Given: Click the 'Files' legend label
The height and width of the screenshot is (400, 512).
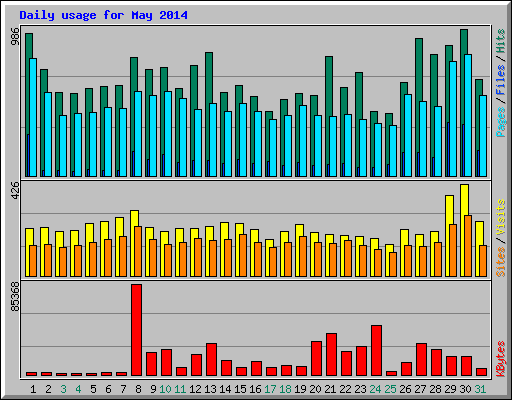Looking at the screenshot, I should click(x=500, y=79).
